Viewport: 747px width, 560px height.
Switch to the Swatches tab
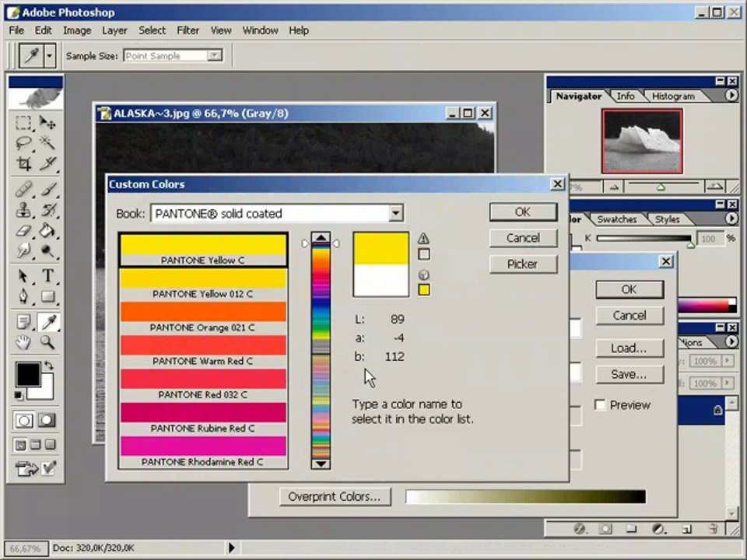pyautogui.click(x=617, y=219)
